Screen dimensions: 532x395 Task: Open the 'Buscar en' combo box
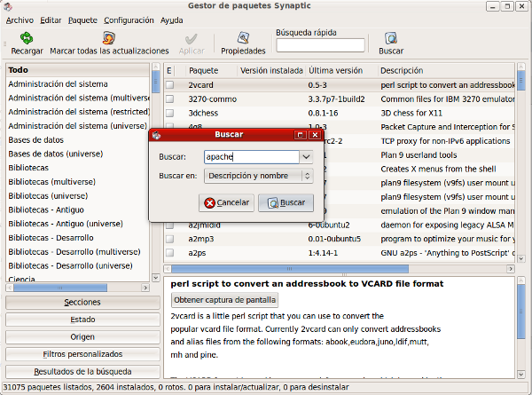(257, 176)
